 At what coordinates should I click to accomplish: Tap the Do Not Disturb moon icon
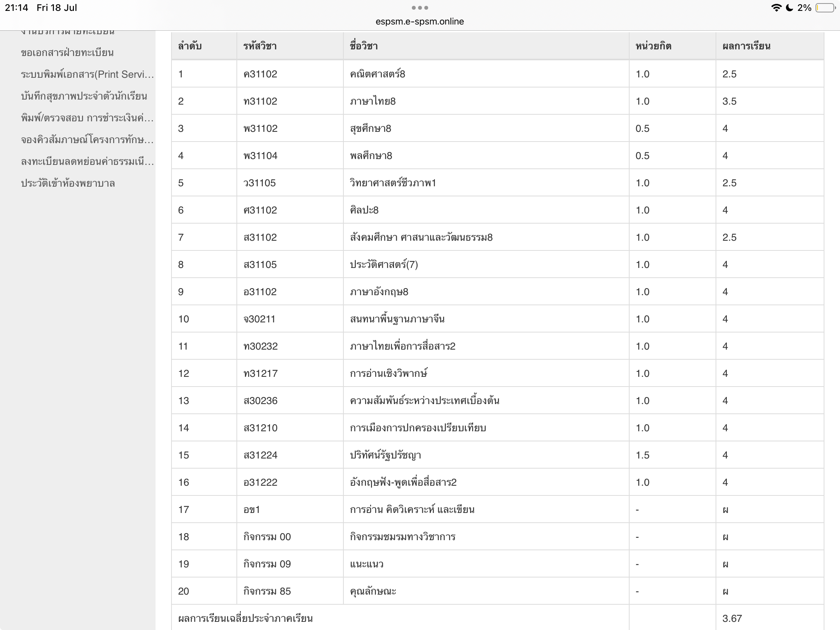(789, 8)
